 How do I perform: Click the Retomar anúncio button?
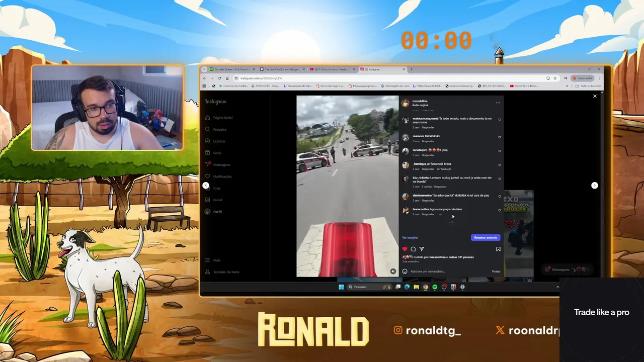[486, 237]
